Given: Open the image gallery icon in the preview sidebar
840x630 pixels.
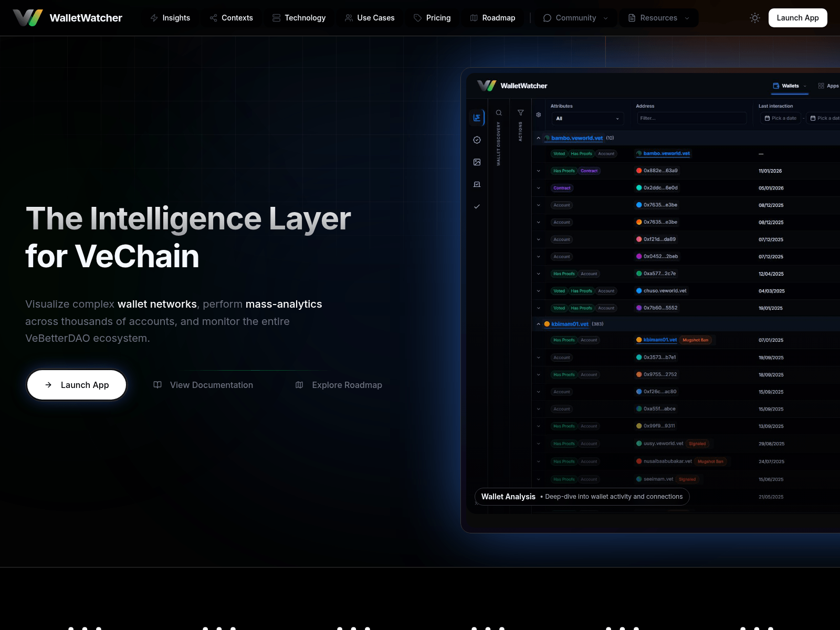Looking at the screenshot, I should pos(477,162).
